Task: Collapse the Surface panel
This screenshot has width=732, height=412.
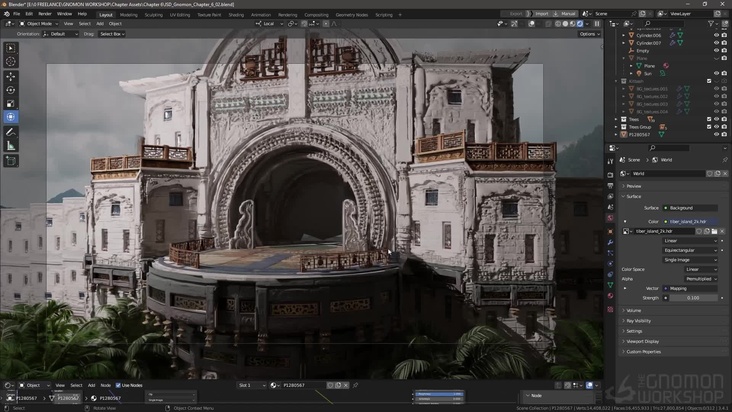Action: (672, 196)
